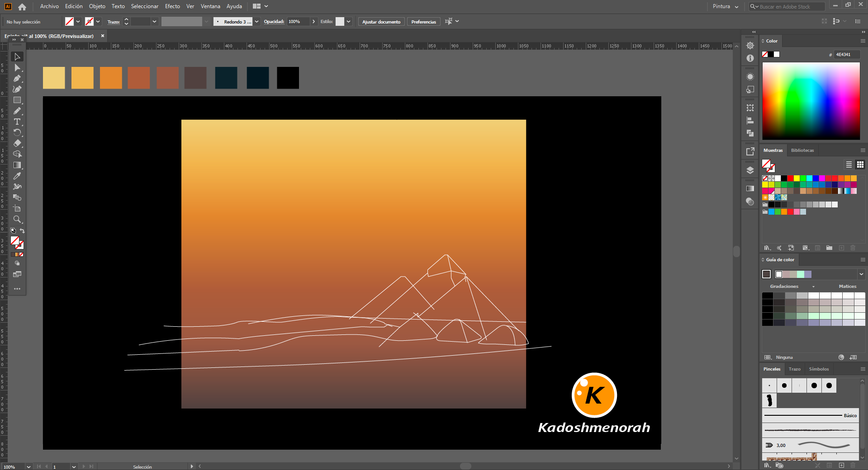Screen dimensions: 868x470
Task: Open the Navigator panel wheel icon
Action: [x=750, y=46]
